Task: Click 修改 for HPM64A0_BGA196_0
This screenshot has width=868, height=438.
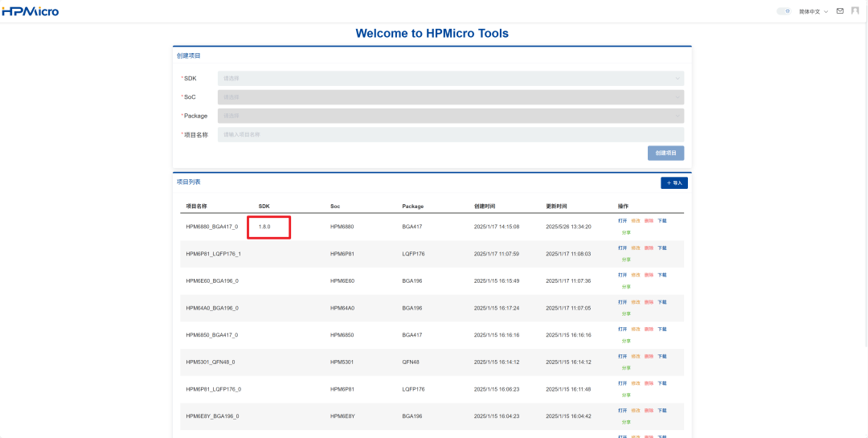Action: point(636,302)
